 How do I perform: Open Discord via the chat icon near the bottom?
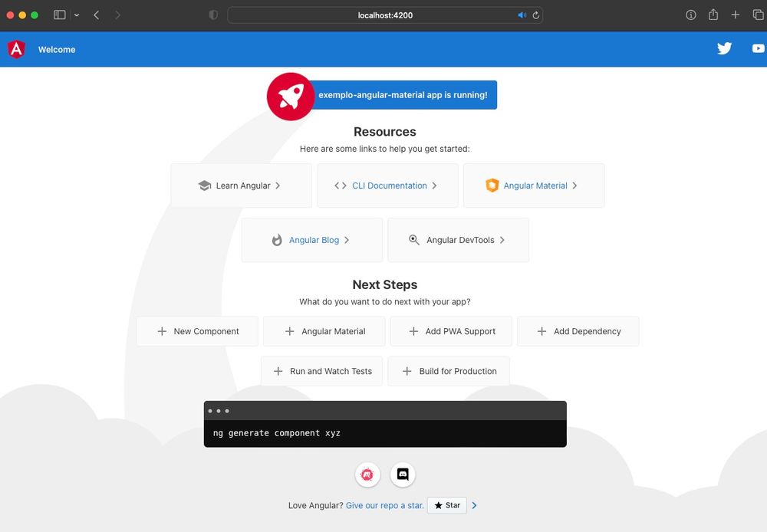(403, 475)
